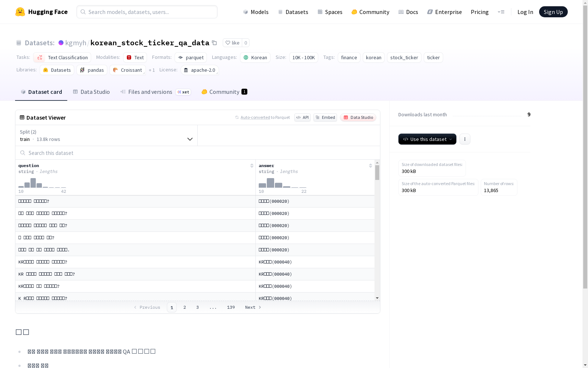Click the 10K - 100K size tag
Screen dimensions: 588x368
(x=304, y=57)
